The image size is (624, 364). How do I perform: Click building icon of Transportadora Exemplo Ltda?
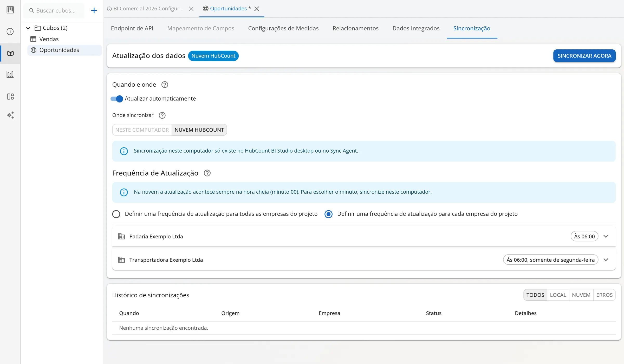(121, 260)
